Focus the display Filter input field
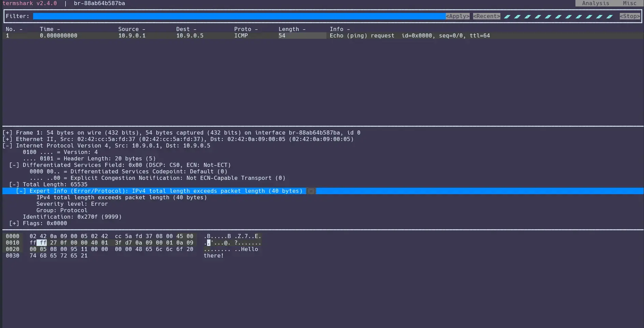The image size is (644, 328). pyautogui.click(x=239, y=16)
